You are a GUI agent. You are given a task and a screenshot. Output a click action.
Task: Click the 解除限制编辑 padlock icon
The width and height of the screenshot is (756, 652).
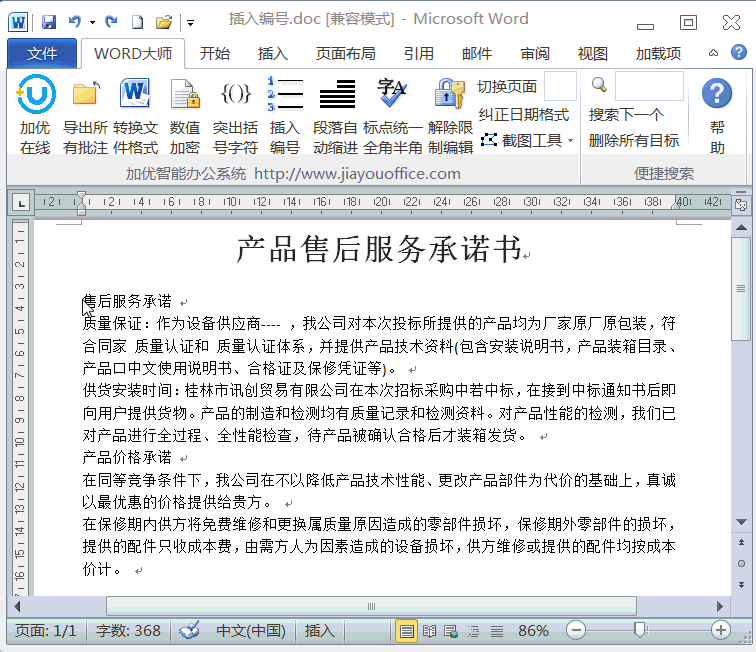pos(449,93)
